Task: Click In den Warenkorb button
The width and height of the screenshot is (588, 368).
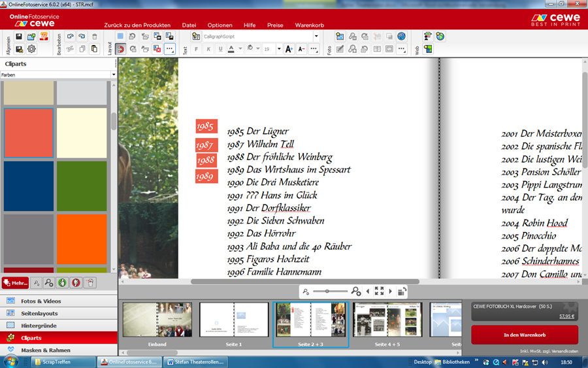Action: coord(525,335)
